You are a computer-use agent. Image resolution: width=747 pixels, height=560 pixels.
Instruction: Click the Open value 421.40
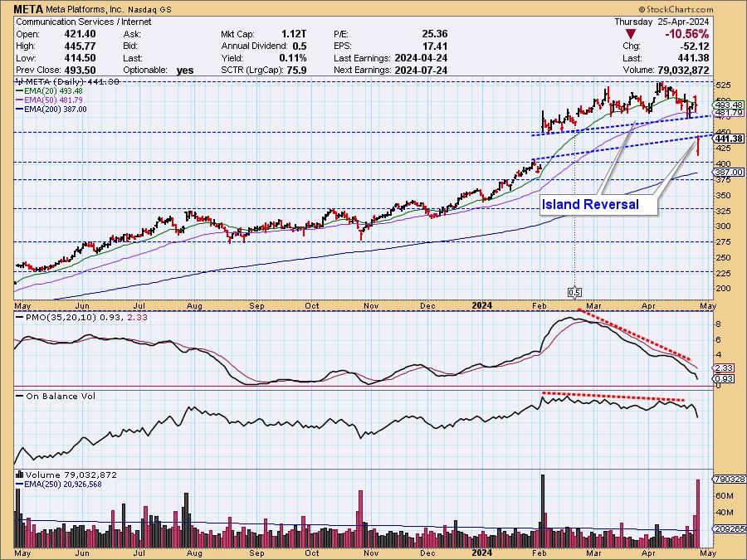coord(80,34)
